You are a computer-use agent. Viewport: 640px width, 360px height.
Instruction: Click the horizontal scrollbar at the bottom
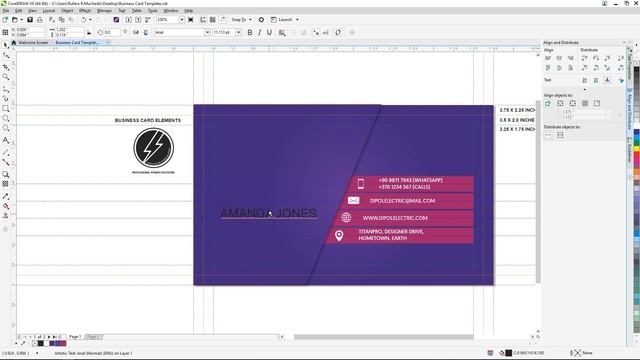384,337
